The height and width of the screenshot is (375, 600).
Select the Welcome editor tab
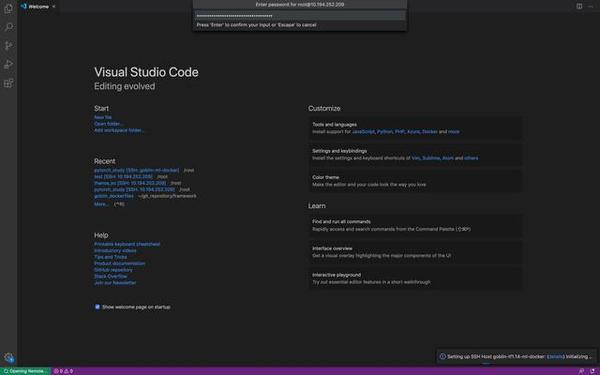point(38,6)
